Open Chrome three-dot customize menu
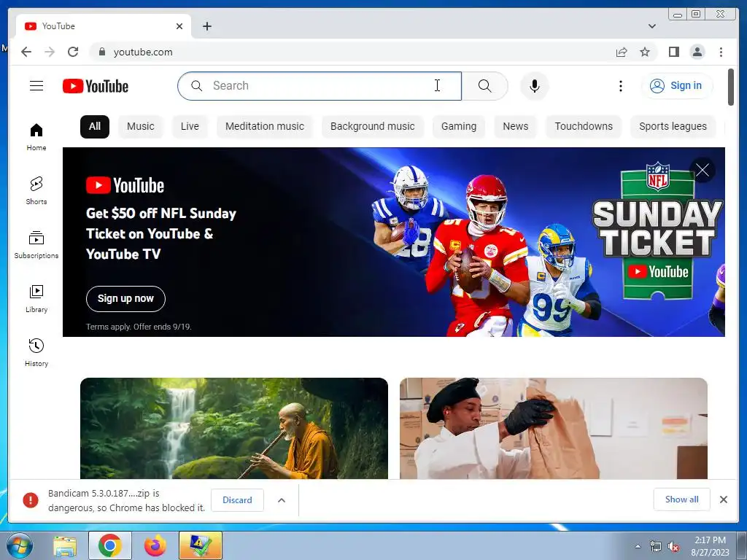 pyautogui.click(x=721, y=52)
